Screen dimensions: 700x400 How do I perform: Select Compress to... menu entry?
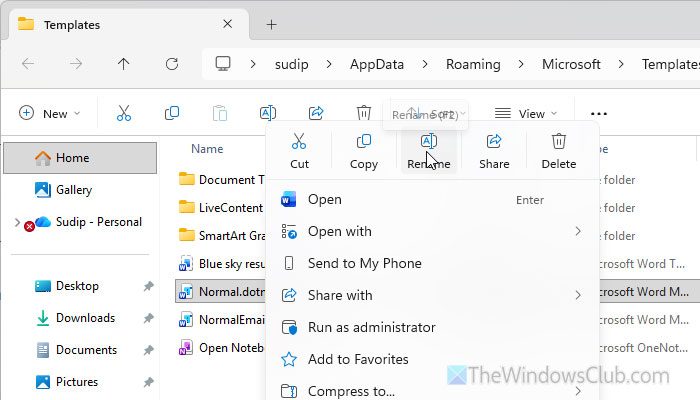tap(432, 391)
